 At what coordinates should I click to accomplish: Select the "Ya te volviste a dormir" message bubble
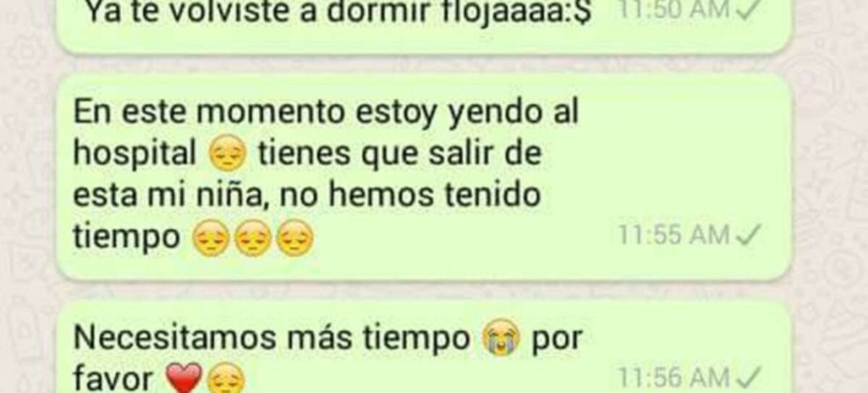coord(423,25)
